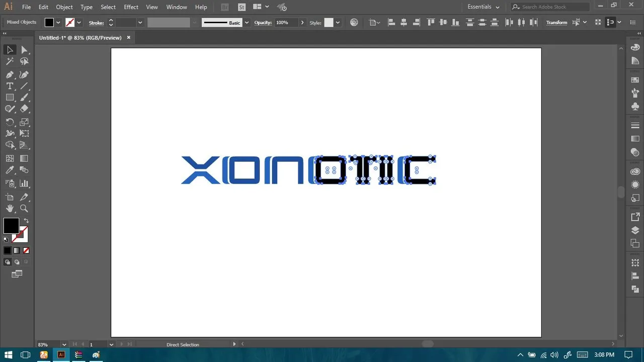Open the Effect menu
This screenshot has width=644, height=362.
pyautogui.click(x=131, y=7)
